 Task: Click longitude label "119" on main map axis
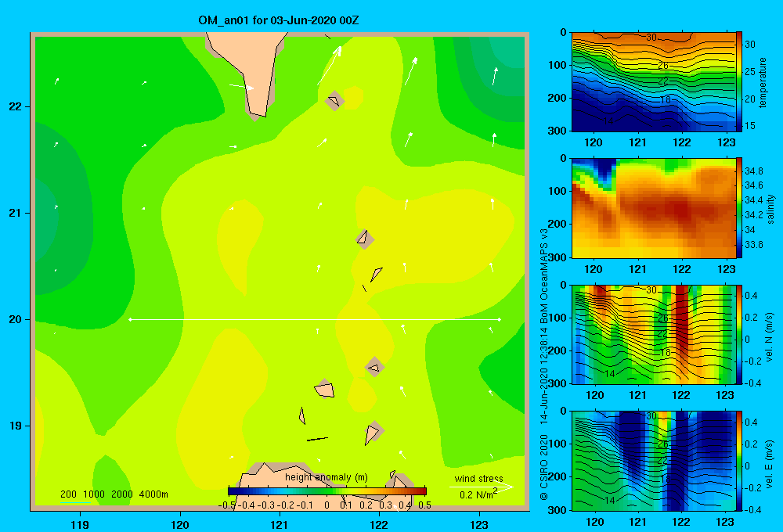pyautogui.click(x=80, y=524)
